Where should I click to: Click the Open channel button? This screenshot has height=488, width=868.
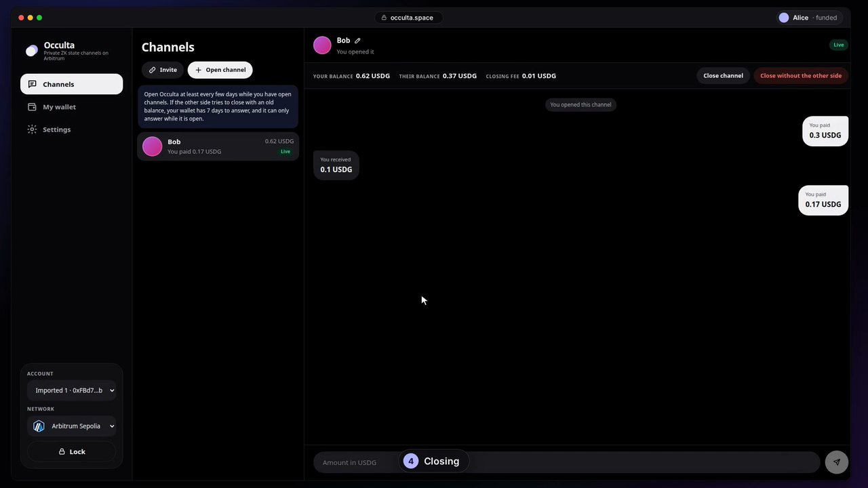pos(220,70)
